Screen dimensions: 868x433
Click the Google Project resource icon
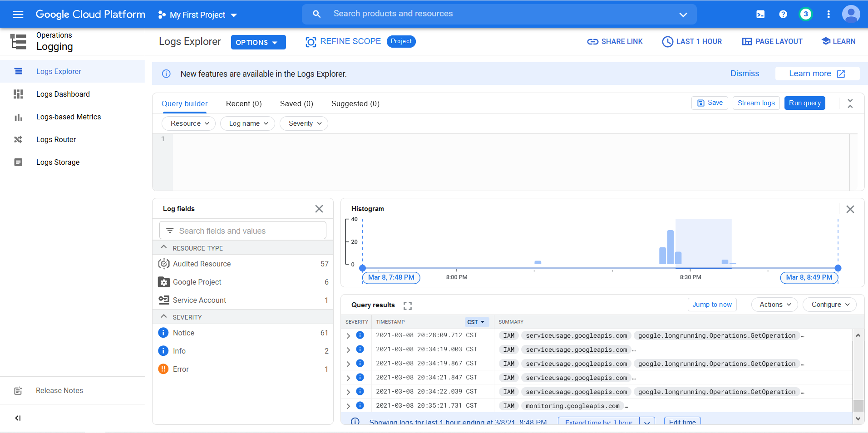[163, 282]
